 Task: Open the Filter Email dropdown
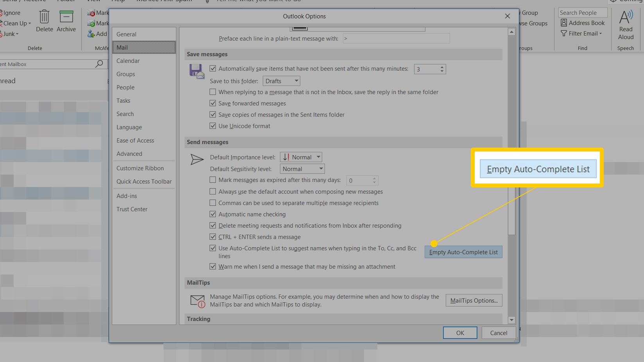(x=581, y=34)
